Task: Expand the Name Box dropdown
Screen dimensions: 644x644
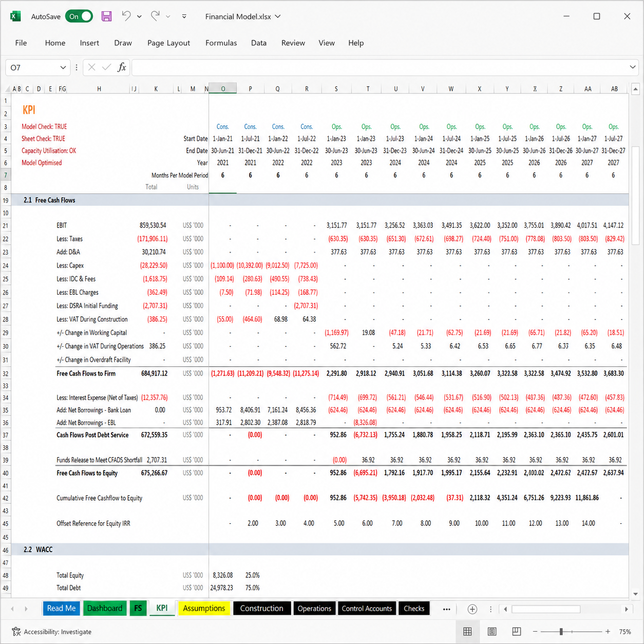Action: click(63, 67)
